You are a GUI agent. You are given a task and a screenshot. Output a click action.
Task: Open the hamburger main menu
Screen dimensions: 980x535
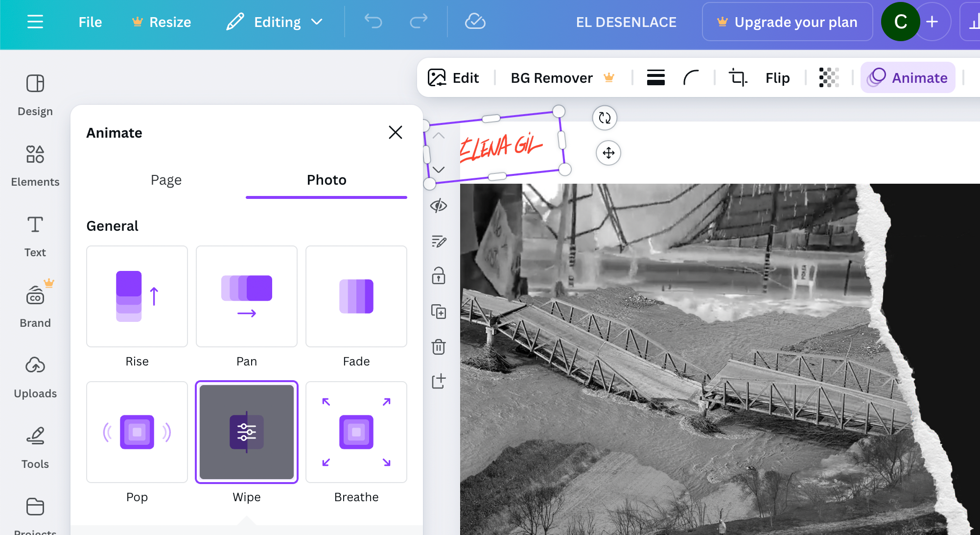[x=35, y=22]
